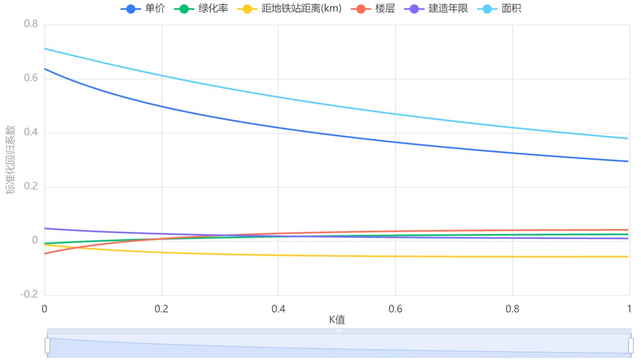Screen dimensions: 641x364
Task: Toggle the 绿化率 legend entry
Action: [x=201, y=8]
